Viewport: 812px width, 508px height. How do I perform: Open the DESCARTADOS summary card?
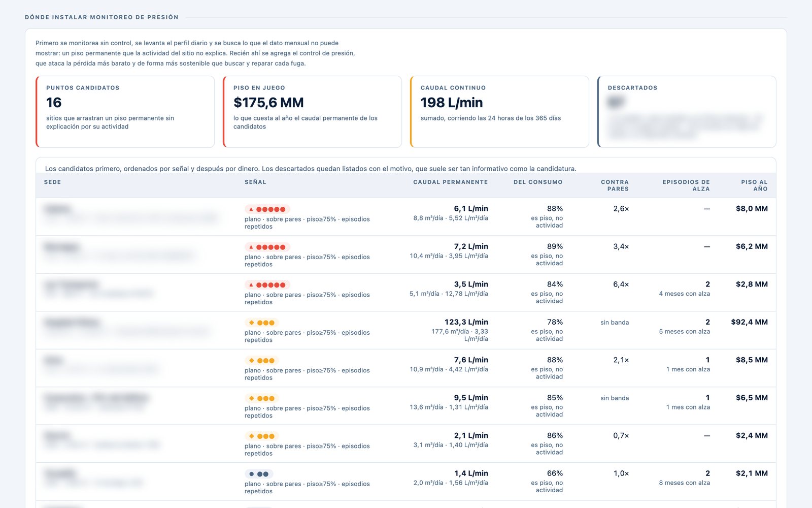click(687, 112)
